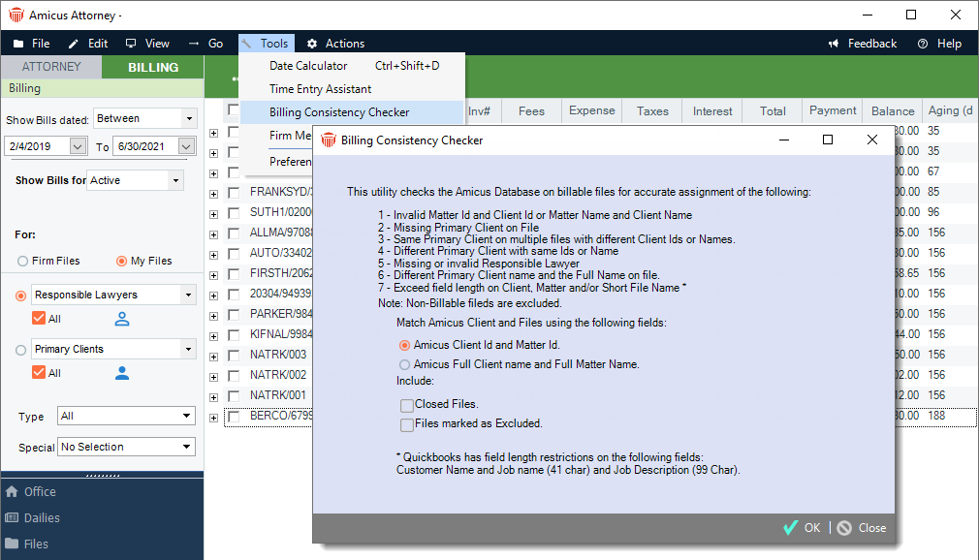
Task: Expand the NATRK/002 bill row
Action: coord(213,377)
